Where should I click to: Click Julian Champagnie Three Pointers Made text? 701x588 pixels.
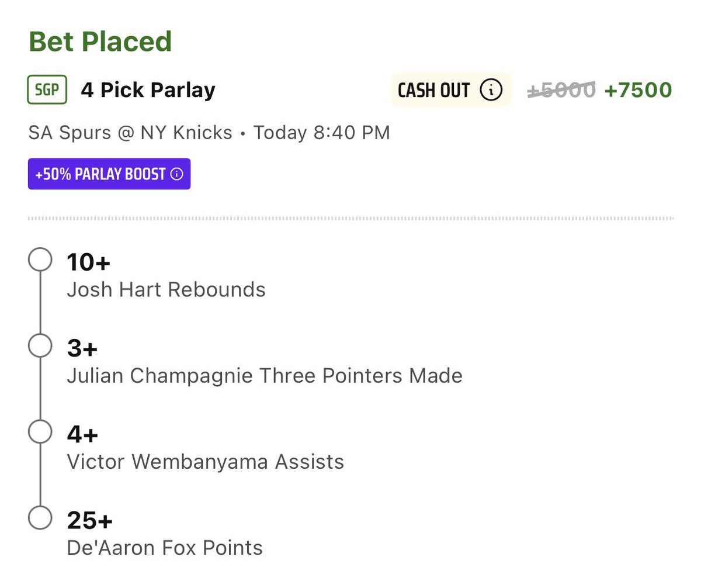(x=265, y=375)
